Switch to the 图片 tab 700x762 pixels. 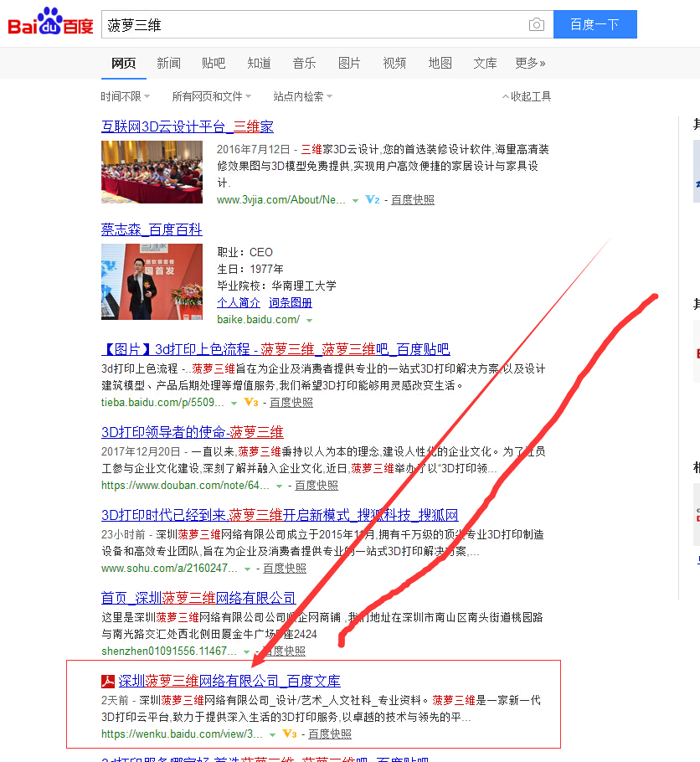(x=349, y=63)
